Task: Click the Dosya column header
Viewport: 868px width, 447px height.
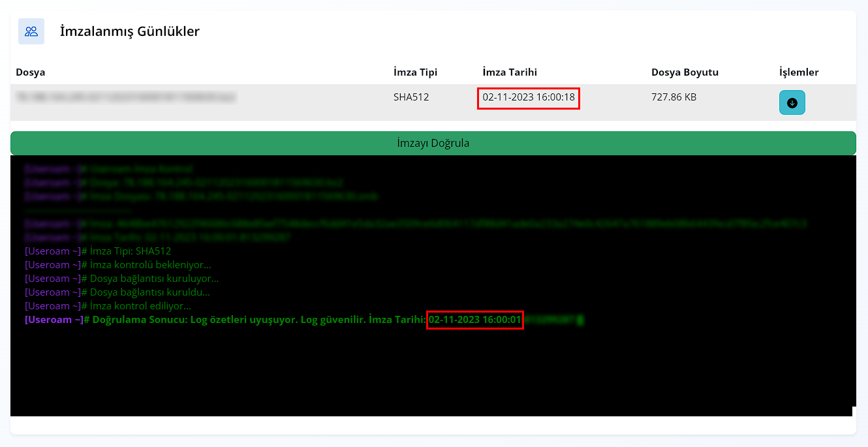Action: coord(31,72)
